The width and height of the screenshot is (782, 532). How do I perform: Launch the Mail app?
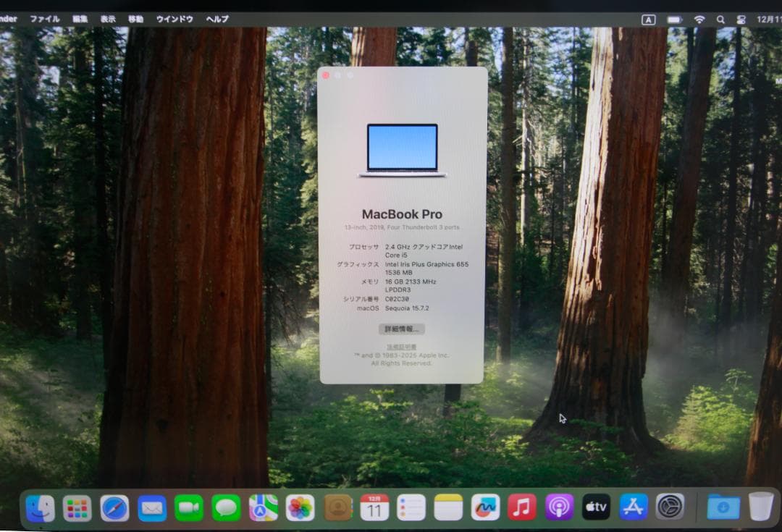[151, 507]
